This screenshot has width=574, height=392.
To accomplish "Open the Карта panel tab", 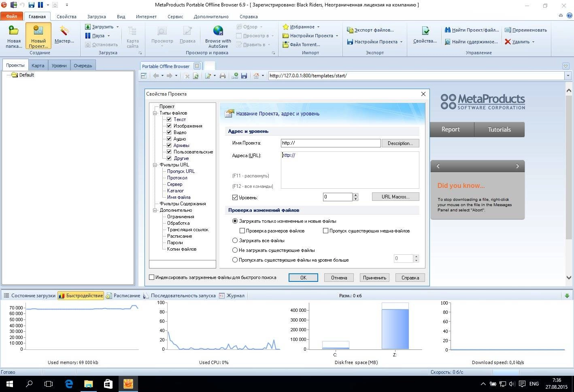I will coord(38,66).
